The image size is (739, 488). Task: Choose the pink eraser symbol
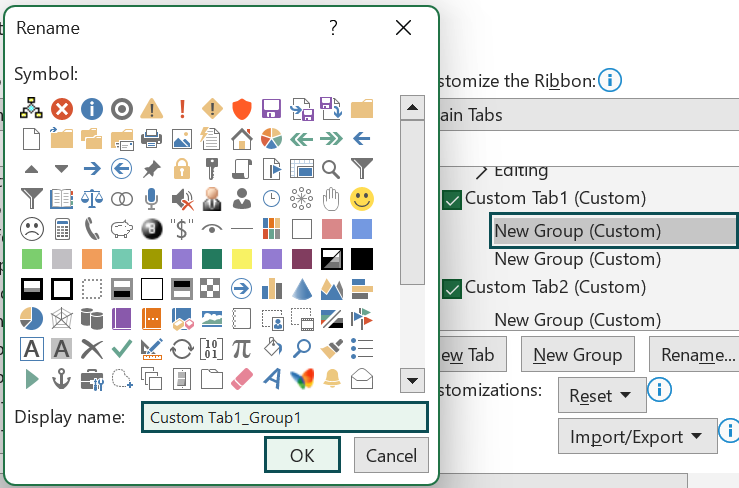pyautogui.click(x=242, y=379)
